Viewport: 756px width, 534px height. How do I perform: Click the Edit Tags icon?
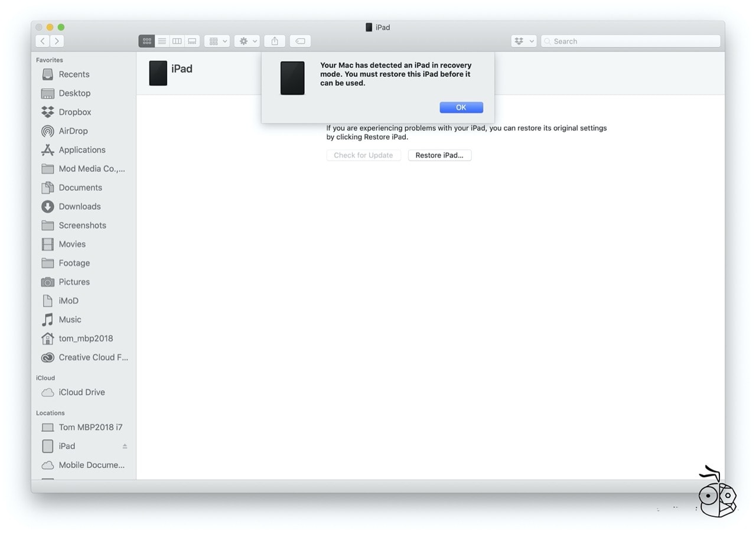(x=300, y=41)
